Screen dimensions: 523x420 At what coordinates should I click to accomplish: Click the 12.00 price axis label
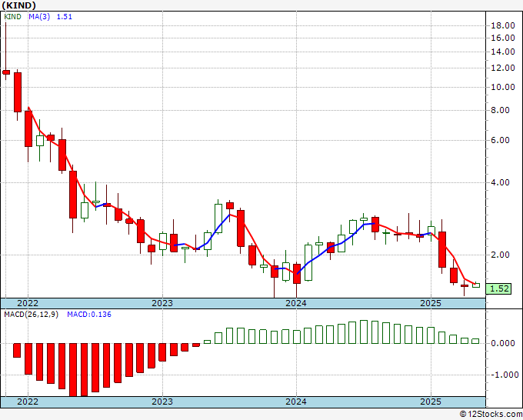[x=503, y=68]
